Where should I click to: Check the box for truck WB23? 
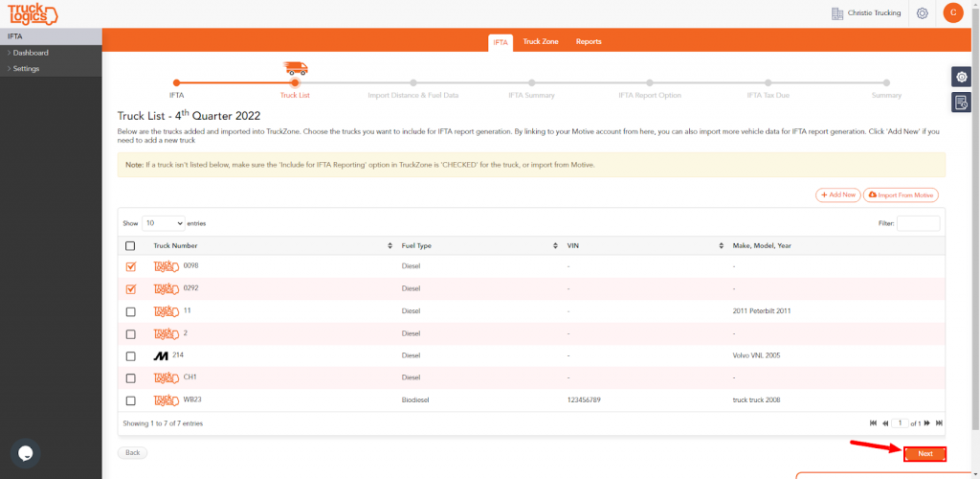coord(130,400)
